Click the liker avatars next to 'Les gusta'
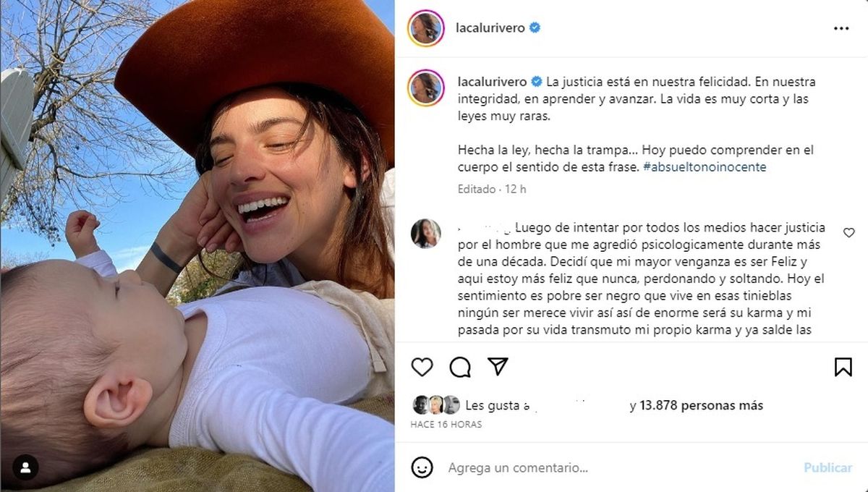Image resolution: width=868 pixels, height=492 pixels. (x=435, y=404)
